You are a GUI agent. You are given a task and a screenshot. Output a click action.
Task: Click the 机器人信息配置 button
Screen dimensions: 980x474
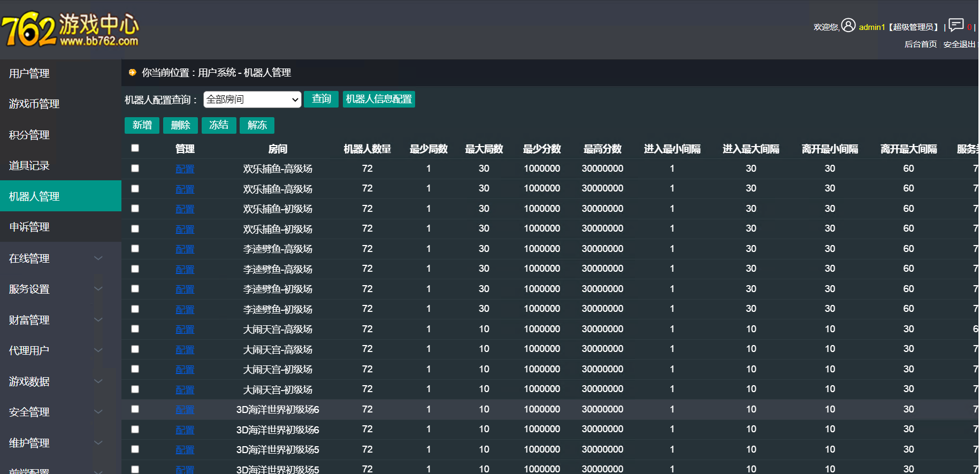pos(378,99)
